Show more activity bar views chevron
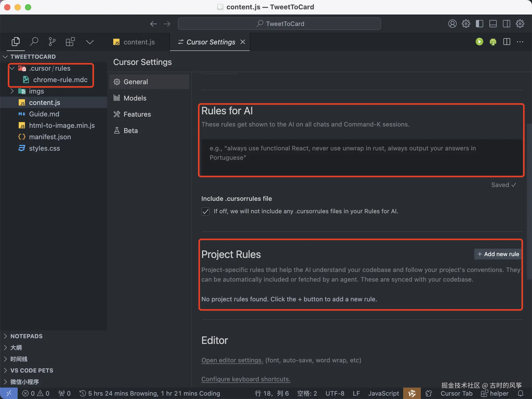Screen dimensions: 532x399 [90, 42]
